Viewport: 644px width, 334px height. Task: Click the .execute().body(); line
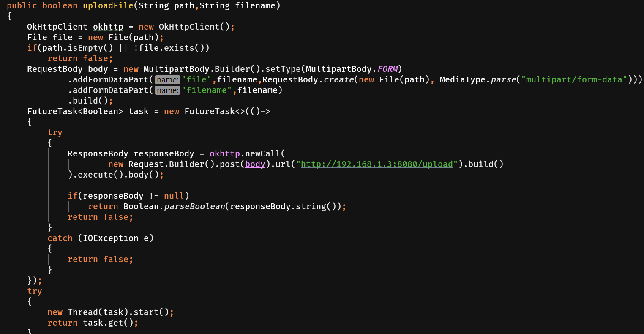coord(116,175)
